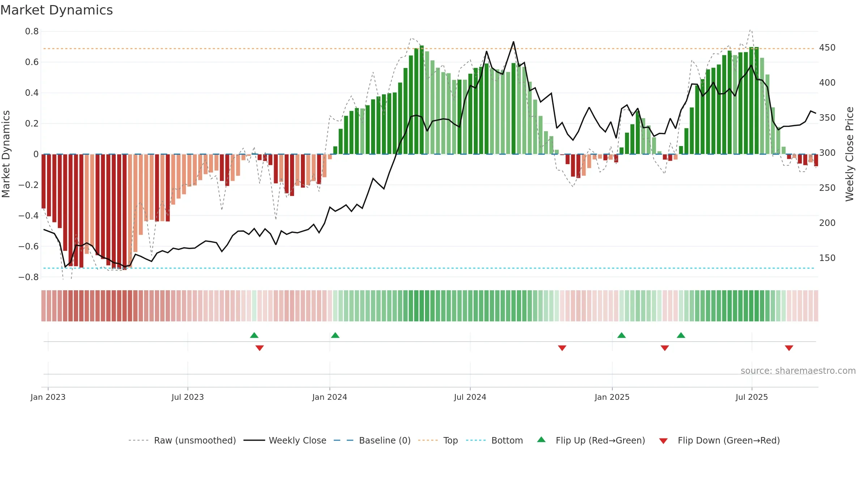Click the Jul 2023 x-axis label
The width and height of the screenshot is (868, 488).
pyautogui.click(x=188, y=397)
